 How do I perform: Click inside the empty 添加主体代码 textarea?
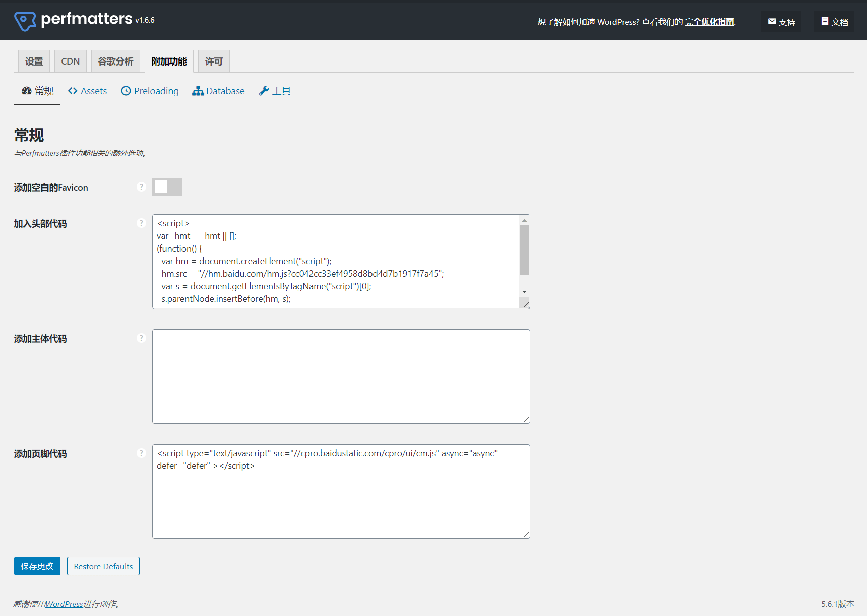[341, 377]
